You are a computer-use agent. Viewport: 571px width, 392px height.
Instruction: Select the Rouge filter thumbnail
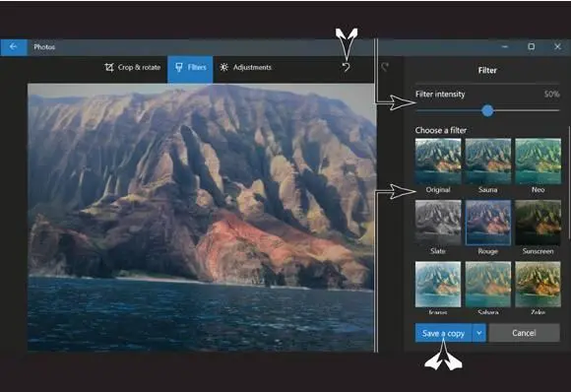(x=488, y=223)
